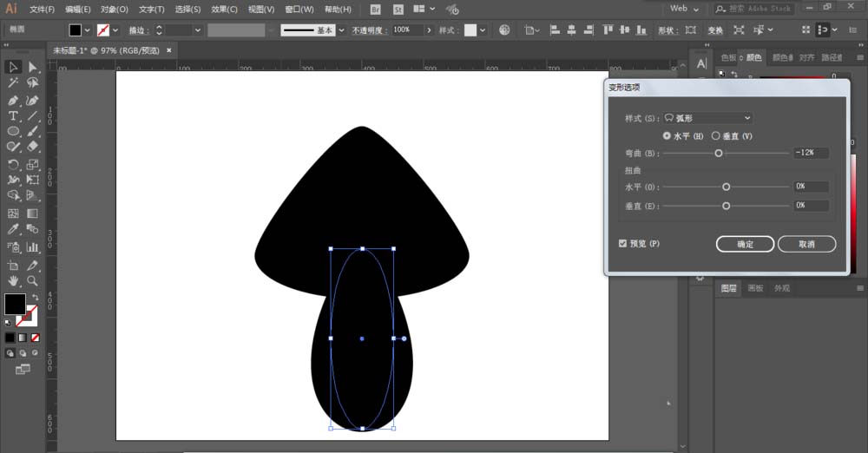Screen dimensions: 868x453
Task: Switch to the 图层 panel tab
Action: (x=729, y=289)
